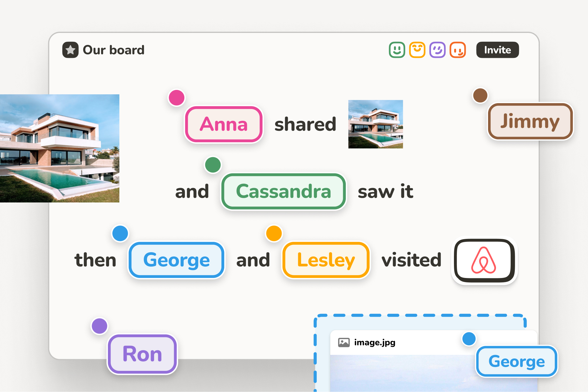This screenshot has width=588, height=392.
Task: Click the pink cursor dot by Anna
Action: click(x=176, y=98)
